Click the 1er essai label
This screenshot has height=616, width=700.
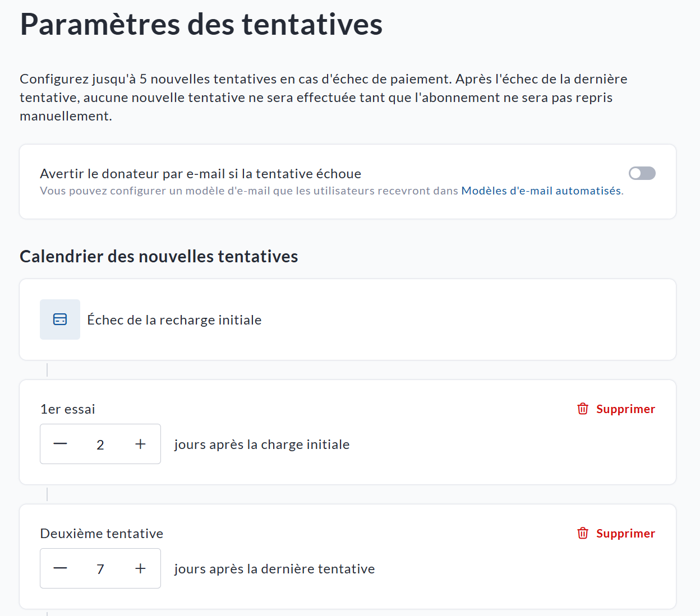click(x=68, y=409)
